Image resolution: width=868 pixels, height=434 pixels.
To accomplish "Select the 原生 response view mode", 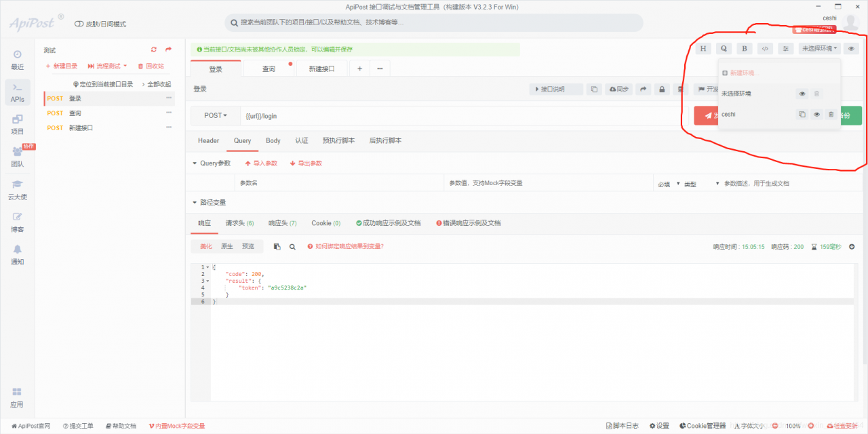I will [x=227, y=247].
